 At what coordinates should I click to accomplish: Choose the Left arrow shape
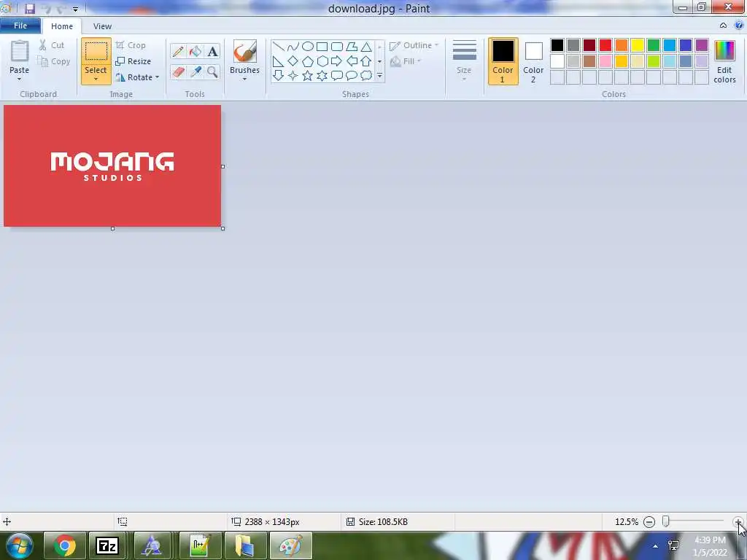[352, 61]
